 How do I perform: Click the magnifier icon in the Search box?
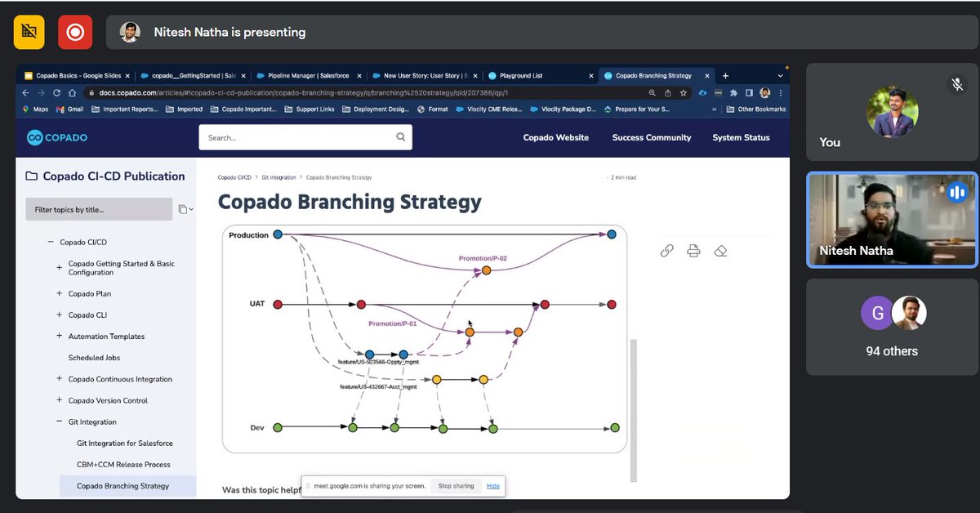[401, 137]
